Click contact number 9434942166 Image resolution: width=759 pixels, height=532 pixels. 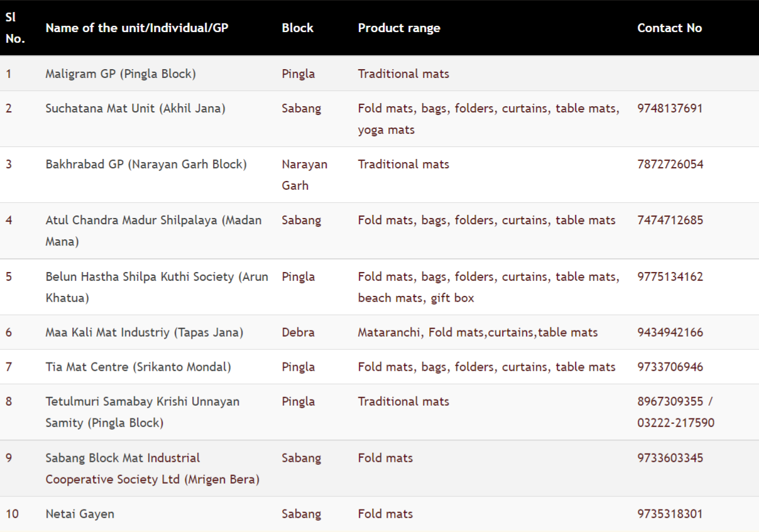click(x=670, y=332)
